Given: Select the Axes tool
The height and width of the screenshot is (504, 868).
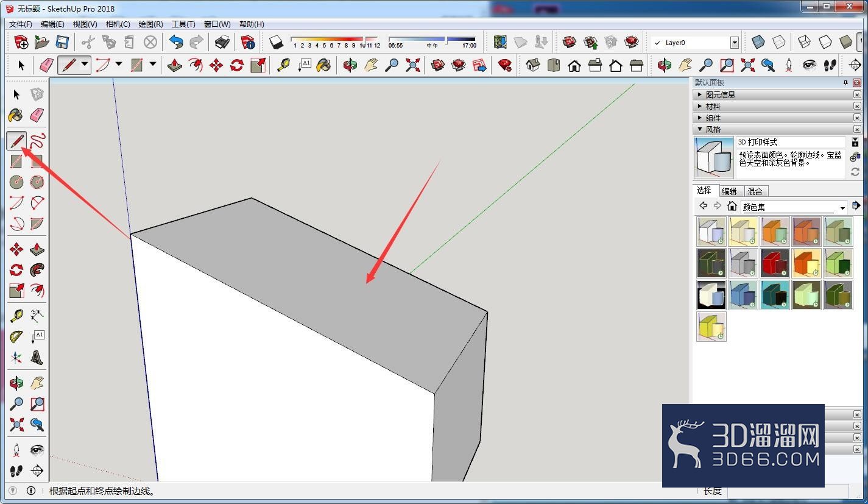Looking at the screenshot, I should click(x=16, y=357).
